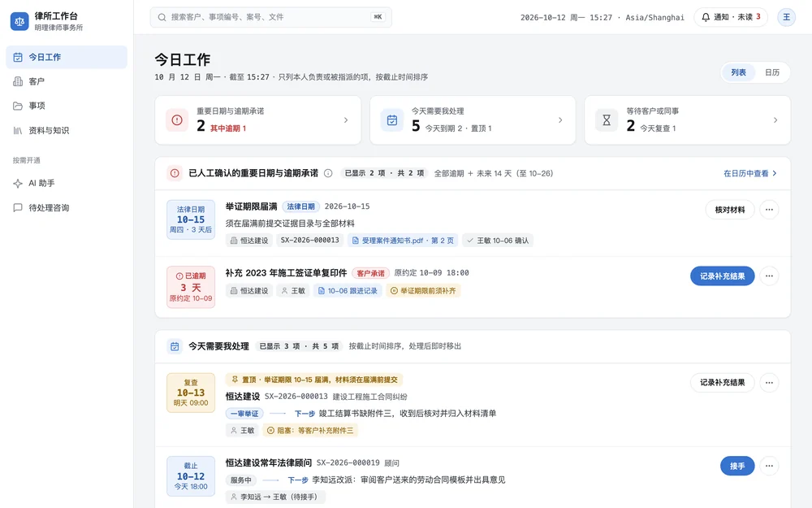The width and height of the screenshot is (812, 508).
Task: Click the 截止 10-12 date badge
Action: [191, 475]
